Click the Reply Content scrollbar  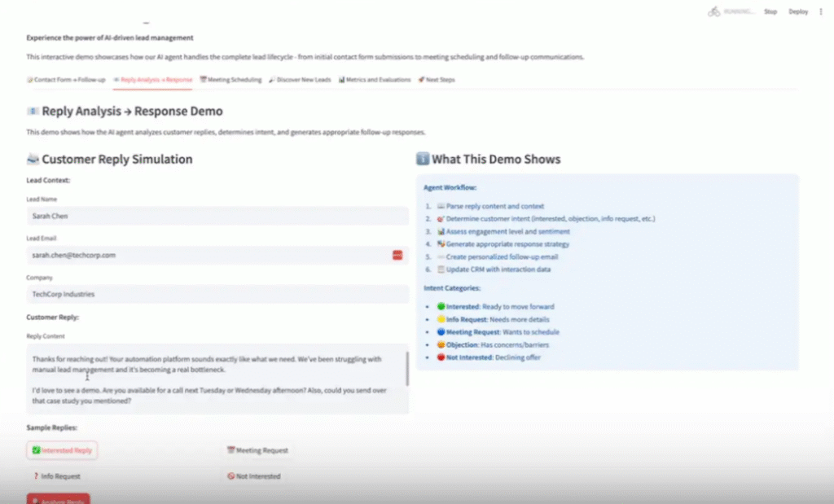pos(407,370)
